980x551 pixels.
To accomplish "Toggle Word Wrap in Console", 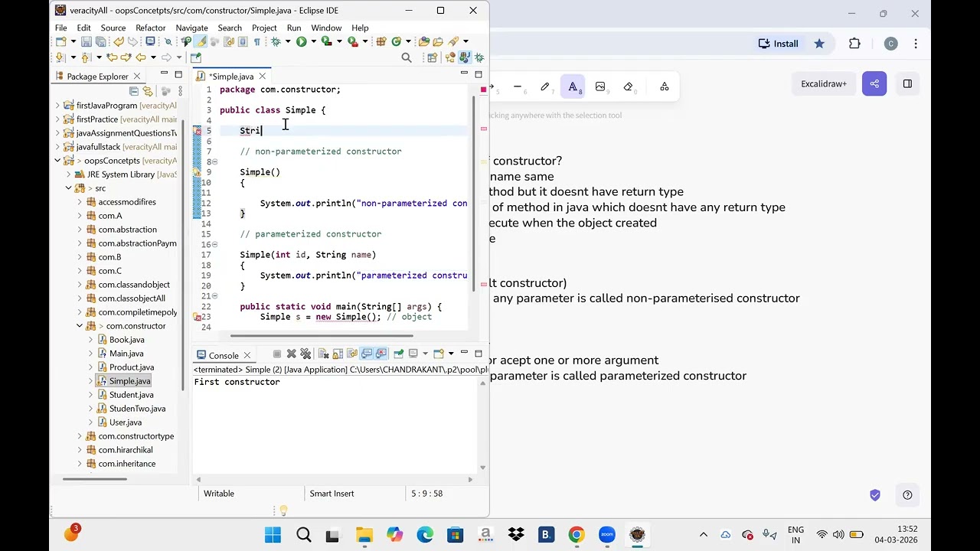I will pos(352,354).
